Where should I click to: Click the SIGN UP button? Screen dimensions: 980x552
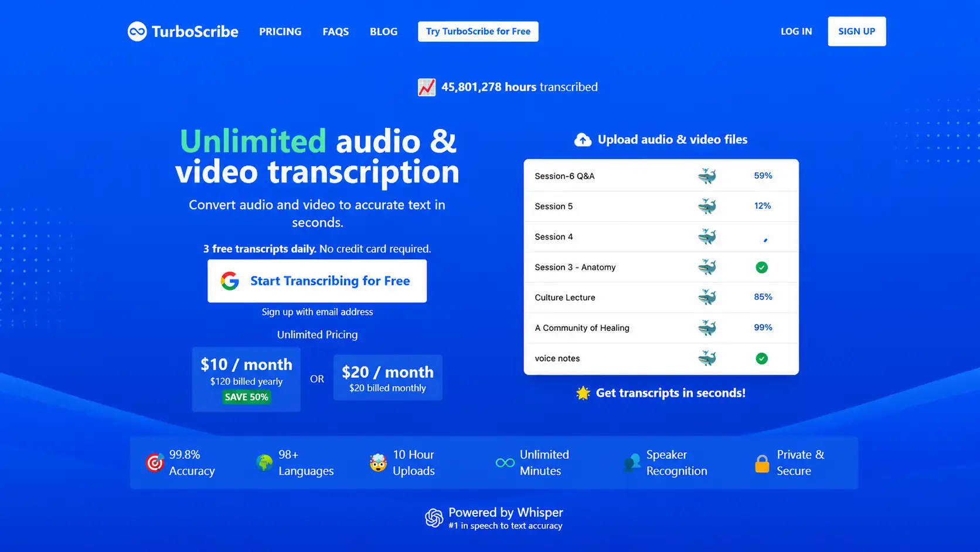coord(856,32)
